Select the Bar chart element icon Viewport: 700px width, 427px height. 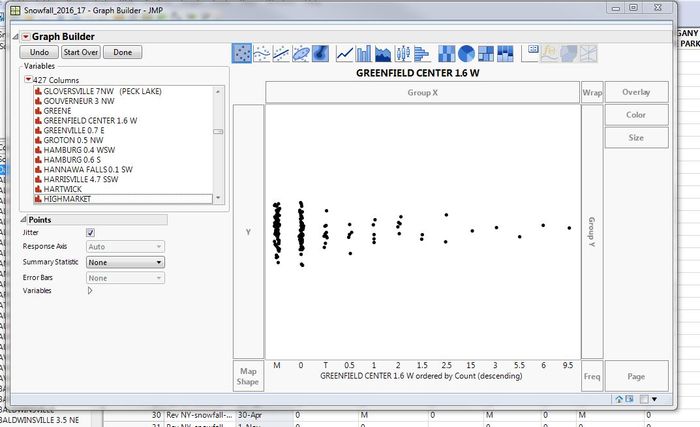tap(364, 54)
